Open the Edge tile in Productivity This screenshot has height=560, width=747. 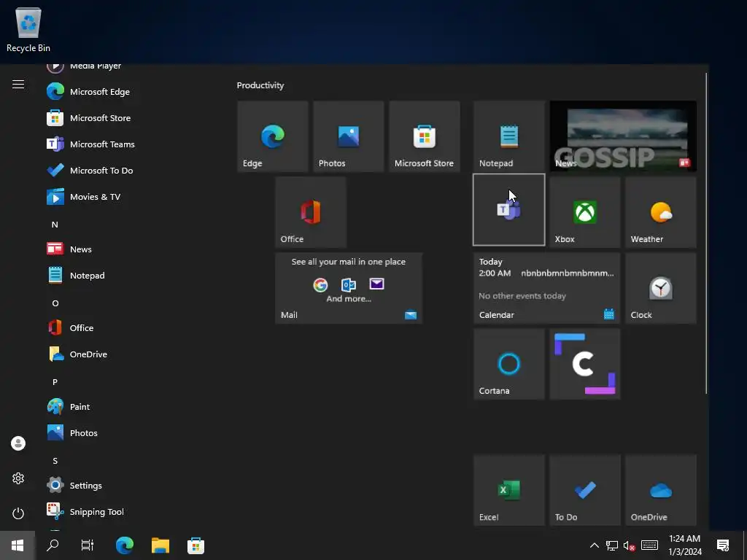[x=273, y=136]
